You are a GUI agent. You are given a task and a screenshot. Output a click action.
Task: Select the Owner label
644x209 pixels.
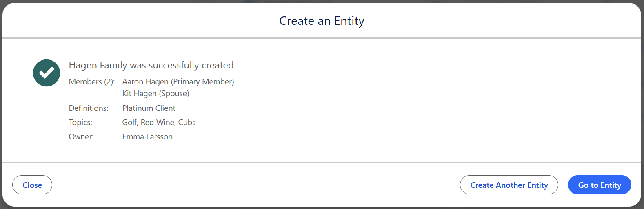tap(81, 136)
